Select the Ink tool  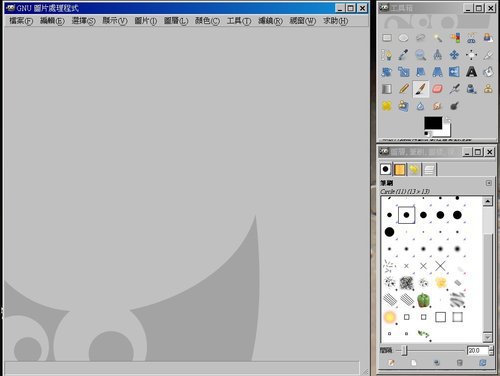pyautogui.click(x=471, y=89)
